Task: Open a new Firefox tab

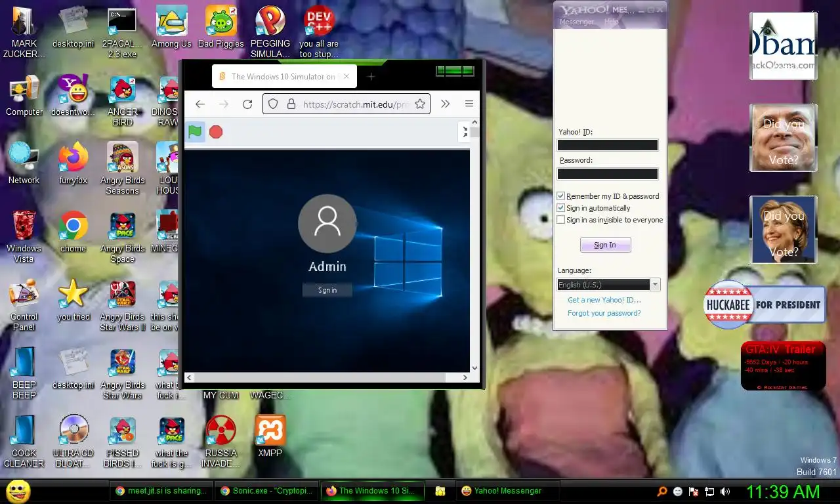Action: [x=371, y=76]
